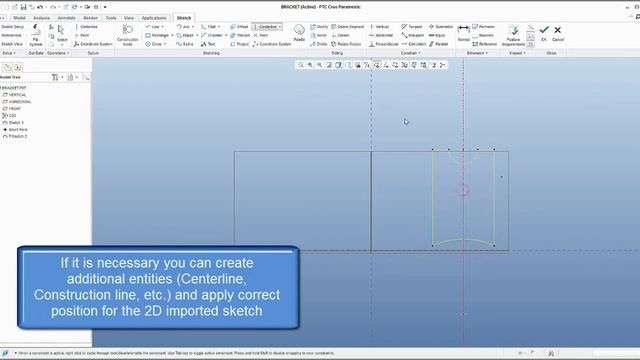
Task: Select the Text sketching tool
Action: pyautogui.click(x=208, y=44)
